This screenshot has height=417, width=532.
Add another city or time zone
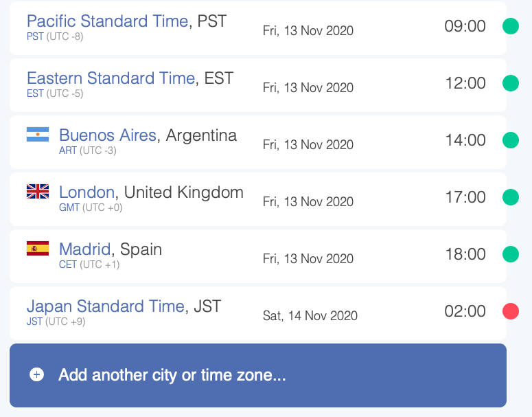258,375
